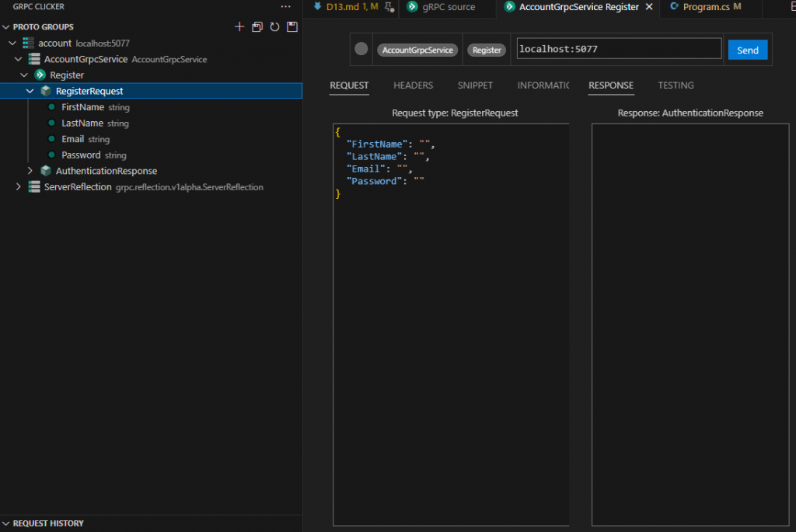This screenshot has width=796, height=532.
Task: Expand the ServerReflection service
Action: 19,187
